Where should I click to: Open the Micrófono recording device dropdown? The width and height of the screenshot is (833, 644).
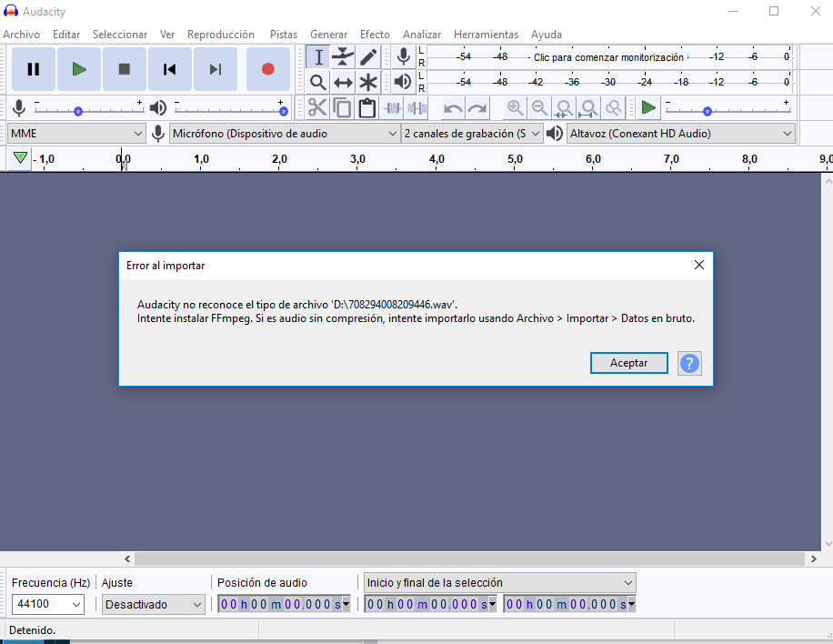click(285, 134)
